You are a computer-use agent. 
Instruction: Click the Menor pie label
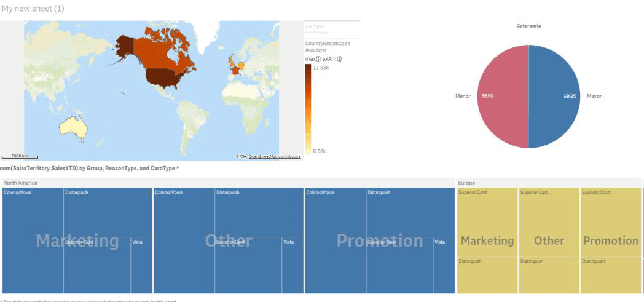pos(463,96)
